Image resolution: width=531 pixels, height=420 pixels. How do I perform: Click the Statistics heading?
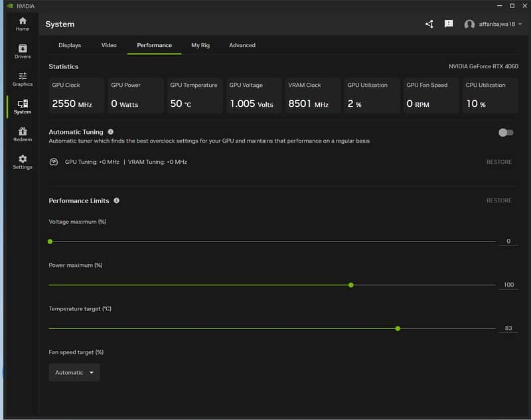point(63,66)
